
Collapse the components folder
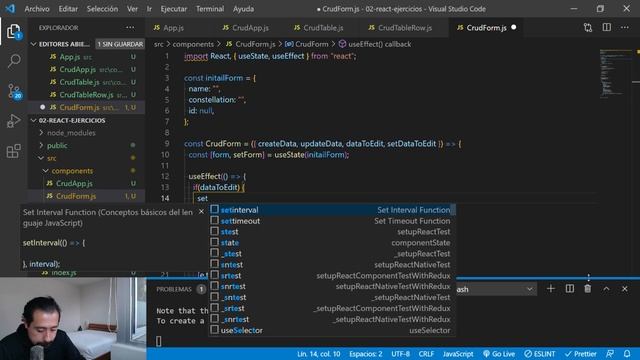tap(46, 171)
